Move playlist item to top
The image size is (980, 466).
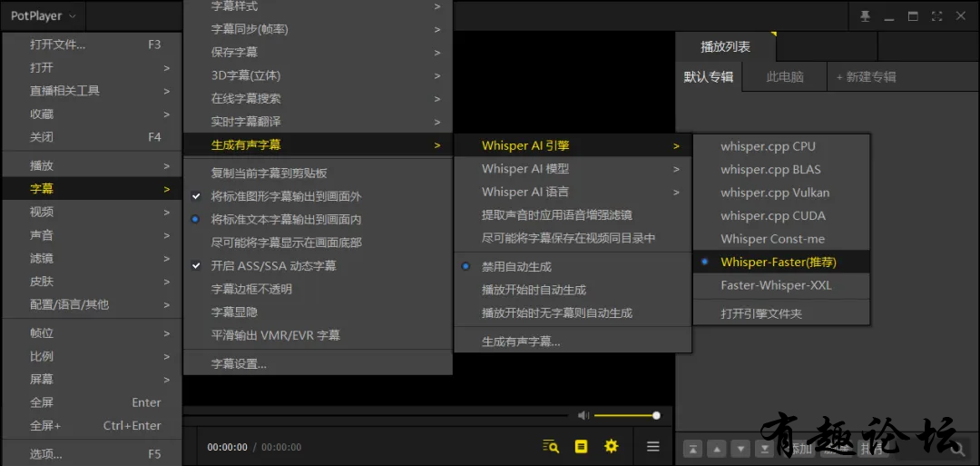point(694,449)
